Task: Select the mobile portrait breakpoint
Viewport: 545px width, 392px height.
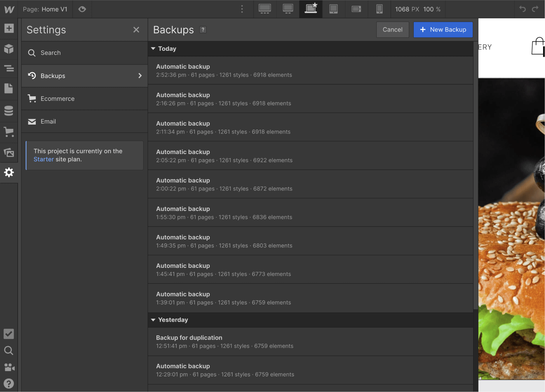Action: point(380,9)
